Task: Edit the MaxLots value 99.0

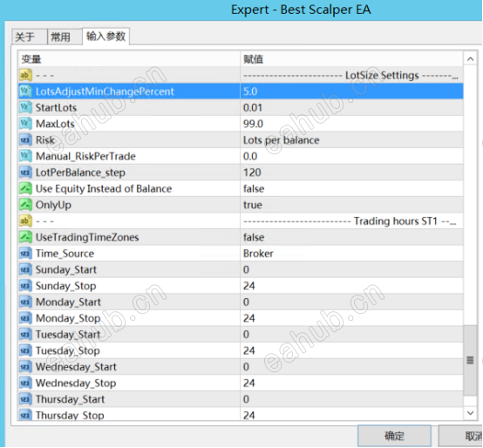Action: point(351,124)
